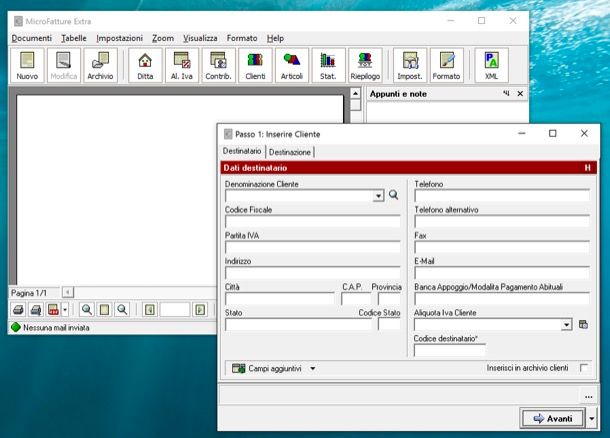Open the dropdown arrow beside PDF icon
The image size is (610, 438).
(65, 310)
